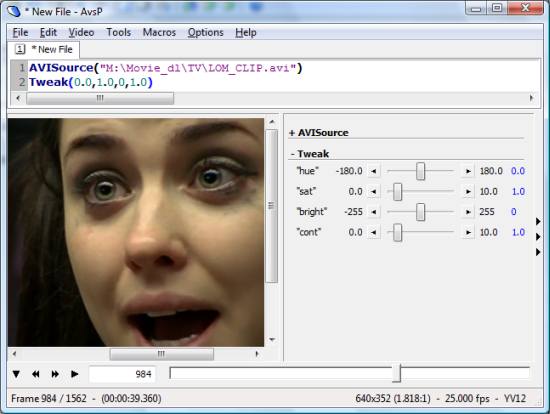Click the top black triangle at panel edge

pos(538,221)
